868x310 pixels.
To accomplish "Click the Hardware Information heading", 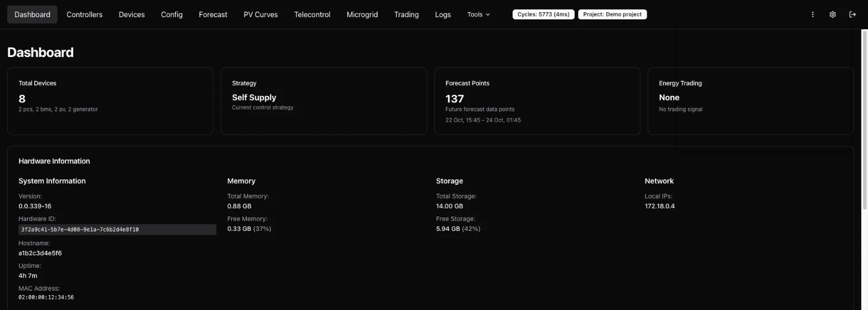I will [54, 161].
